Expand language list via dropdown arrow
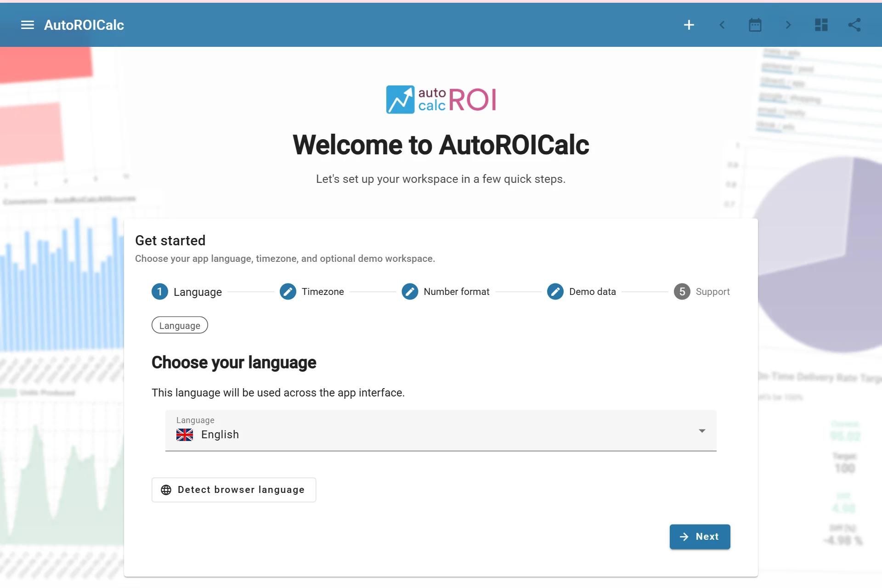 702,430
